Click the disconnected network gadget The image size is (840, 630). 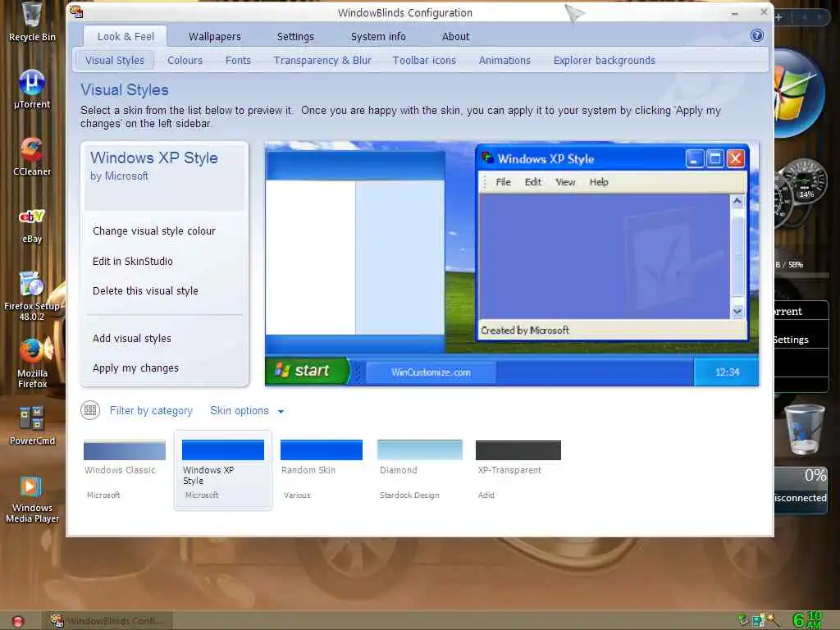(801, 491)
